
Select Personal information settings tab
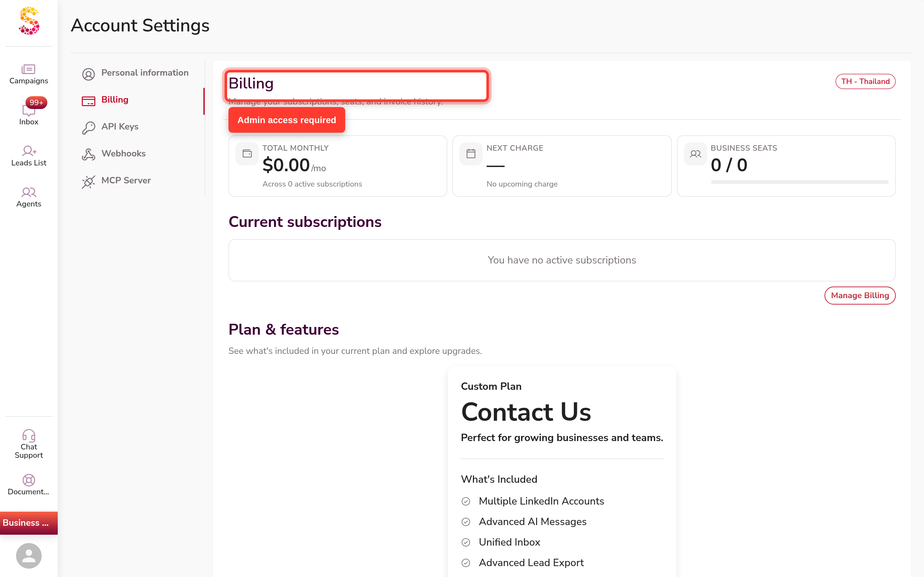coord(135,73)
